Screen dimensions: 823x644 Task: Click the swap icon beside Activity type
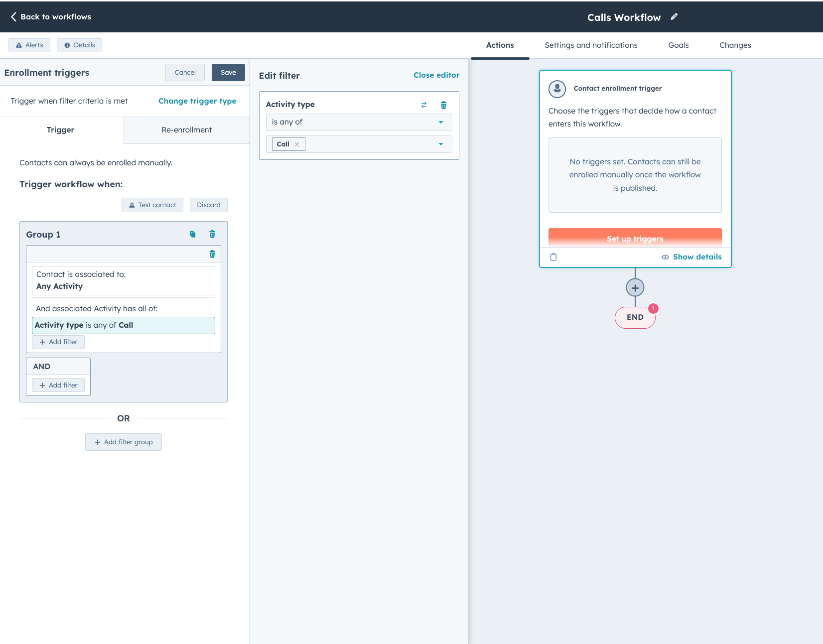(x=424, y=105)
